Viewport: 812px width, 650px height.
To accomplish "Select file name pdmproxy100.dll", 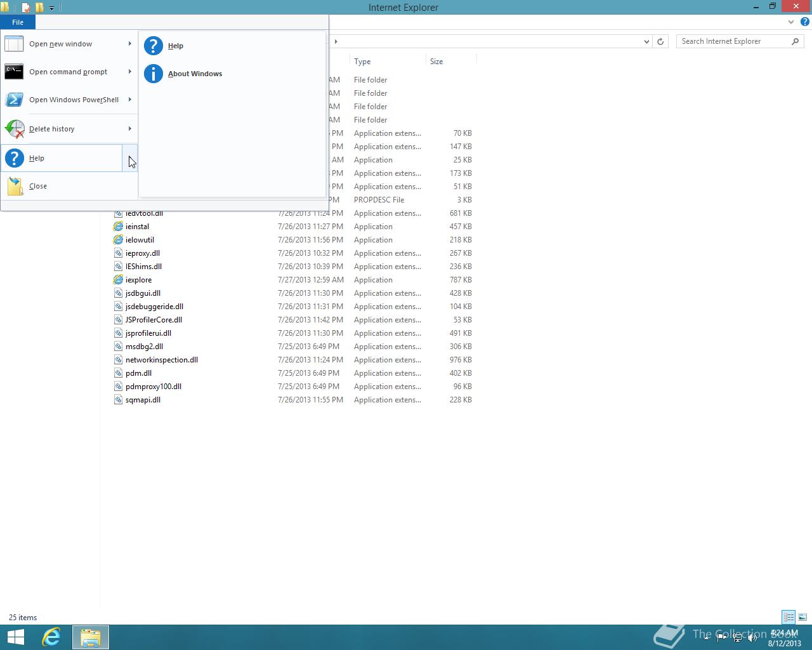I will coord(154,387).
